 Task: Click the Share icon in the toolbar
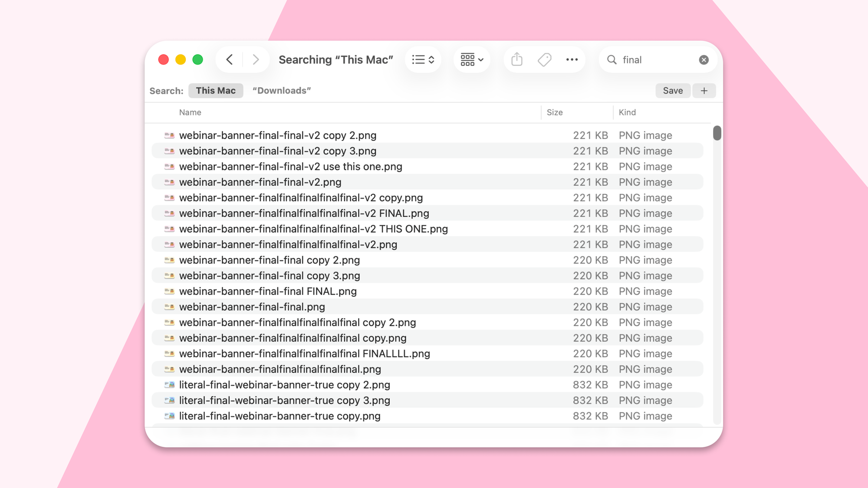(516, 59)
